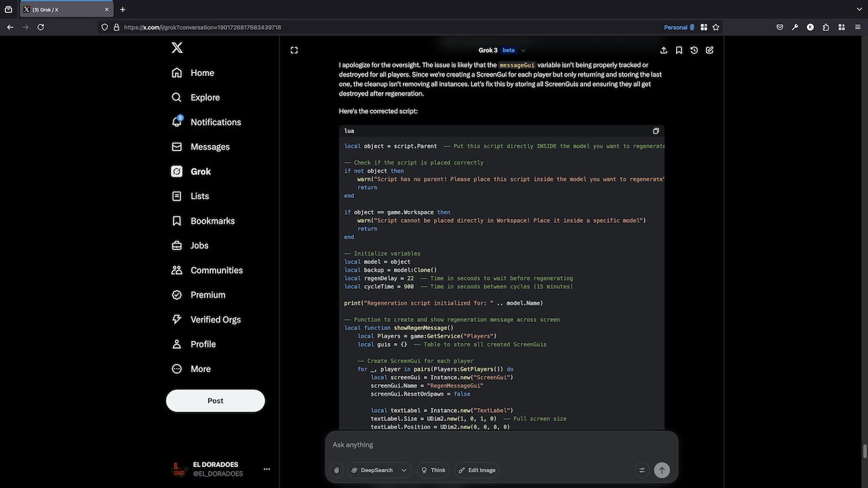Open Grok conversation history

click(x=694, y=50)
